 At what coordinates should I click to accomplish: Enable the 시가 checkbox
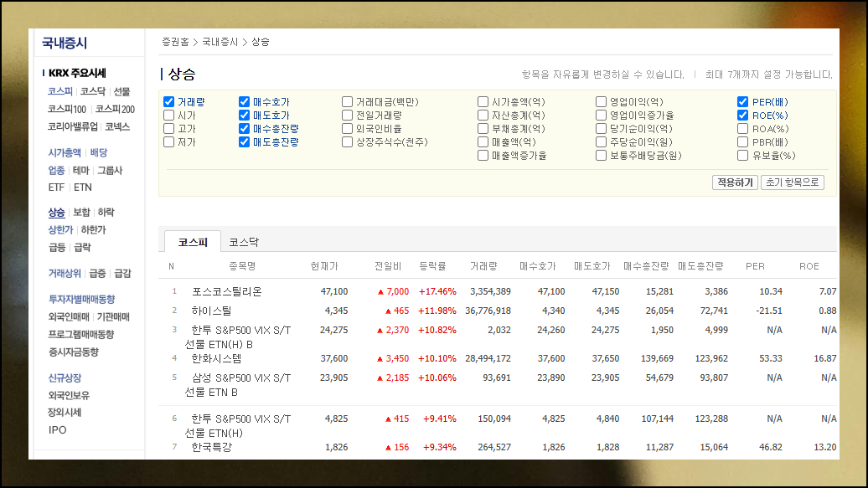point(169,115)
